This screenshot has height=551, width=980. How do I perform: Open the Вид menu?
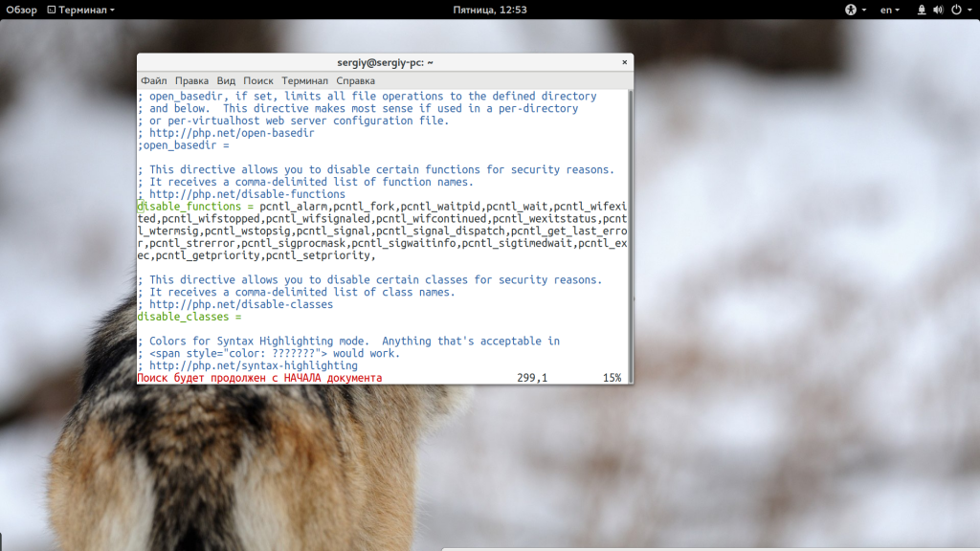pos(226,81)
